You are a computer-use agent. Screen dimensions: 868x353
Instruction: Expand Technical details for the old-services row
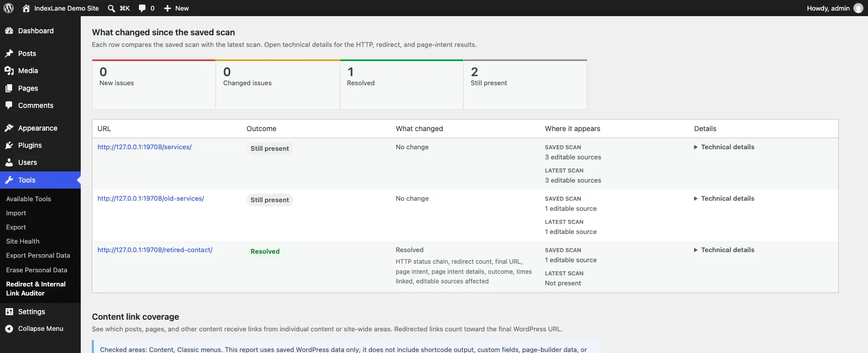tap(724, 199)
